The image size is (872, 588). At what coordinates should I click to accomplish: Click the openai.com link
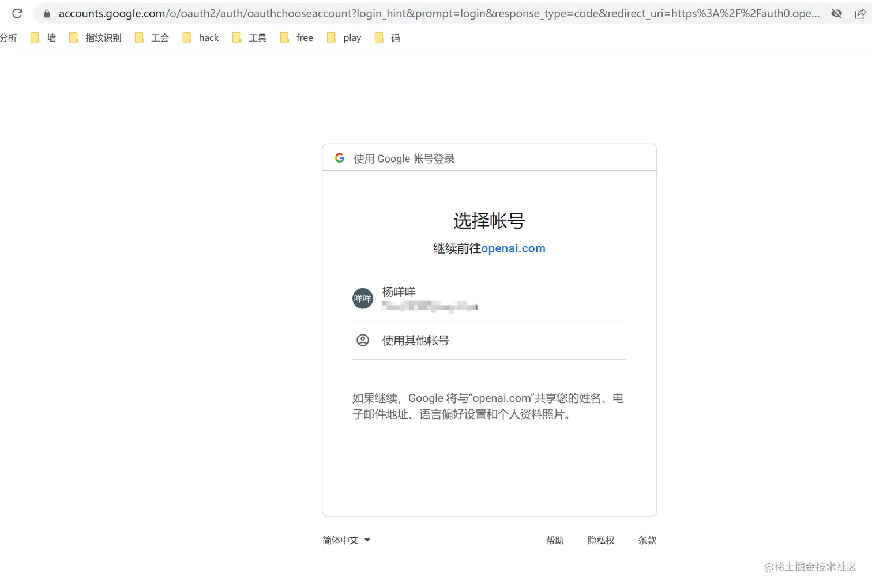point(513,248)
